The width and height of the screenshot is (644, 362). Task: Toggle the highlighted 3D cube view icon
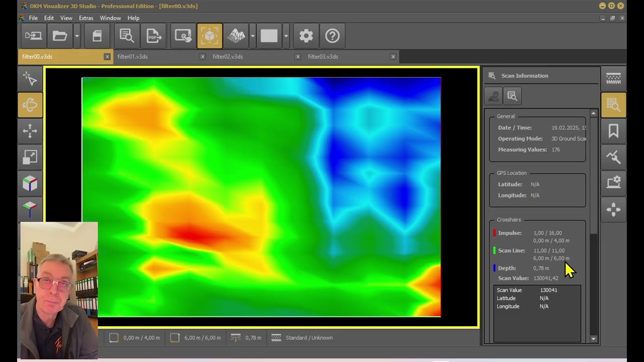tap(210, 36)
